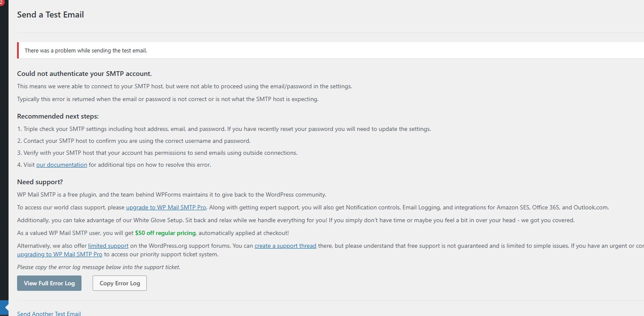
Task: Click step 1 about triple checking SMTP settings
Action: pos(224,129)
